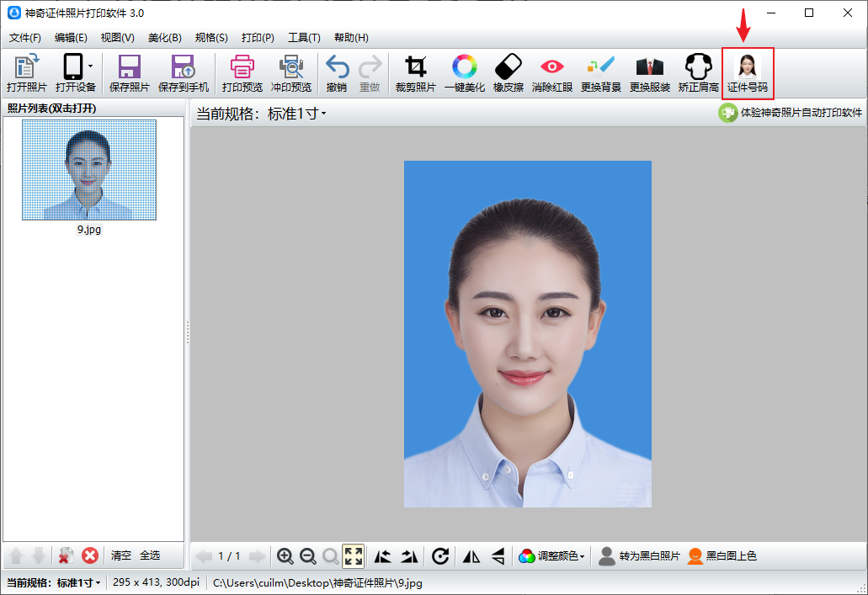
Task: Open 打印预览 print preview
Action: (242, 73)
